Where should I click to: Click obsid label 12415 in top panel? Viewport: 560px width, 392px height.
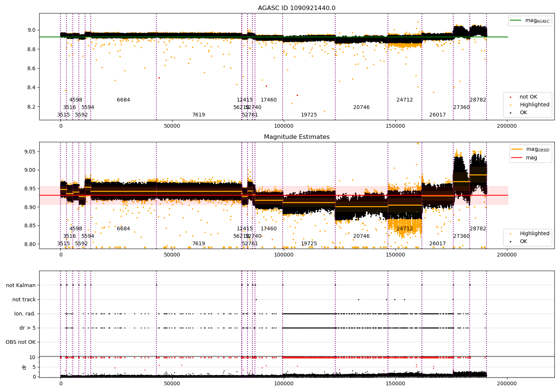click(x=245, y=100)
